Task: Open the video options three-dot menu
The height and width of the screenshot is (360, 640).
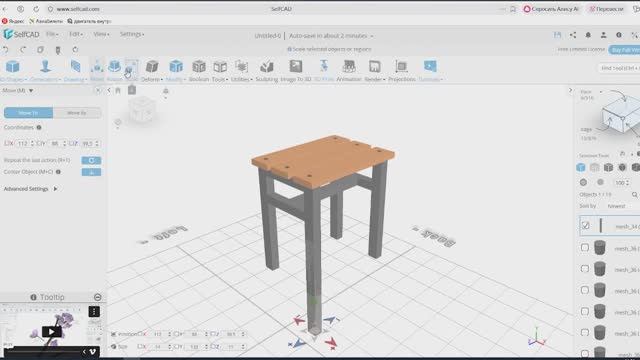Action: coord(94,312)
